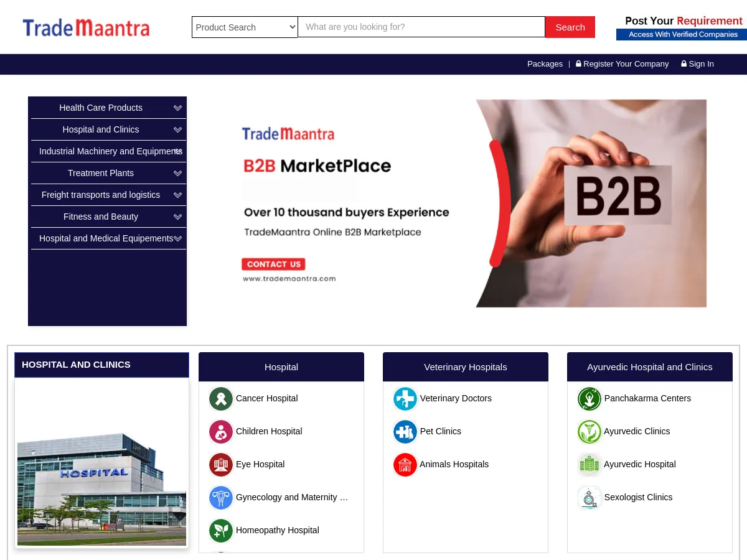The image size is (747, 560).
Task: Open the Children Hospital text link
Action: (269, 431)
